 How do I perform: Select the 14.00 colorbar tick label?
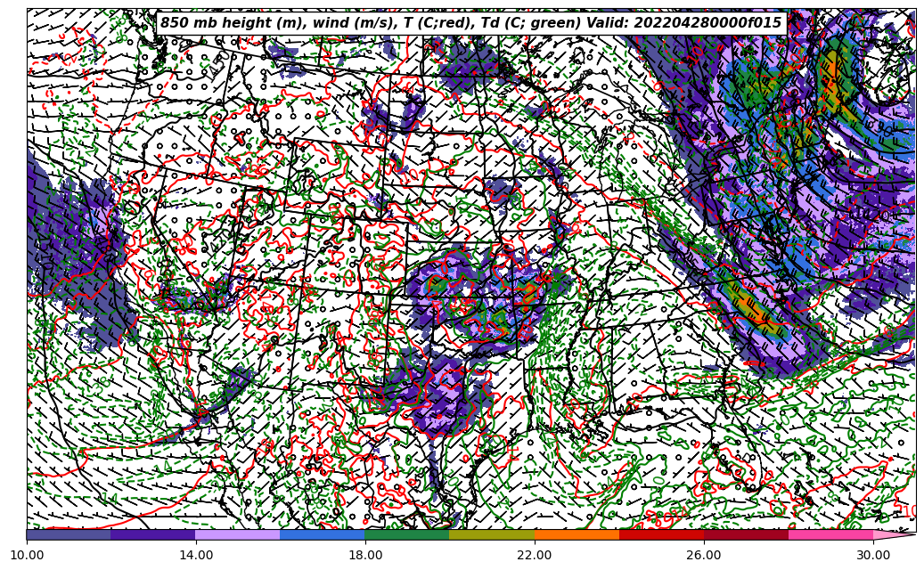[x=196, y=555]
